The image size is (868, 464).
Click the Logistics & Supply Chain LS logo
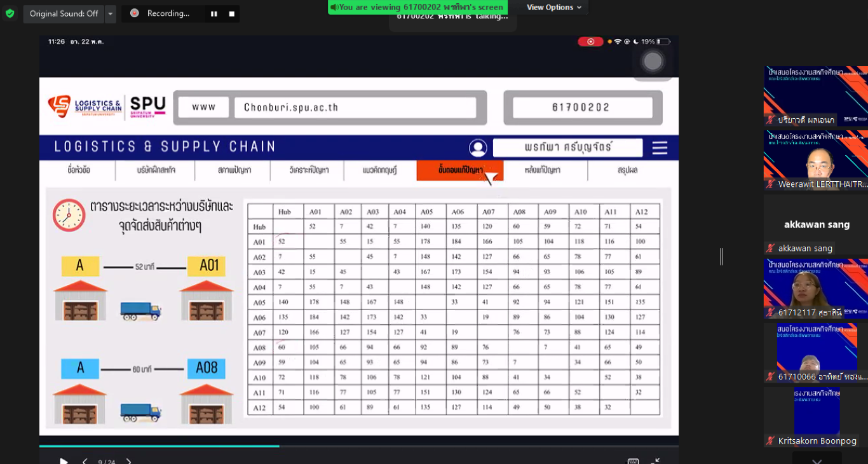point(85,106)
